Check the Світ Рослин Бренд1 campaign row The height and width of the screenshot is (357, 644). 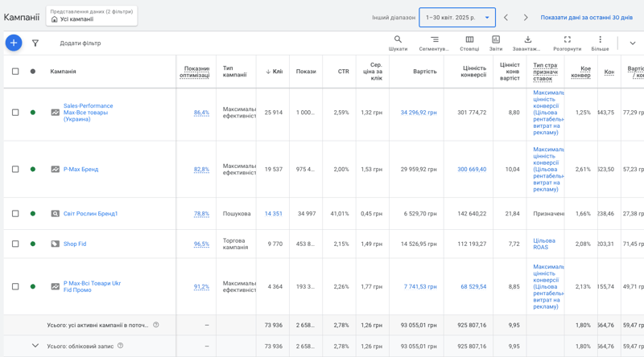(15, 213)
